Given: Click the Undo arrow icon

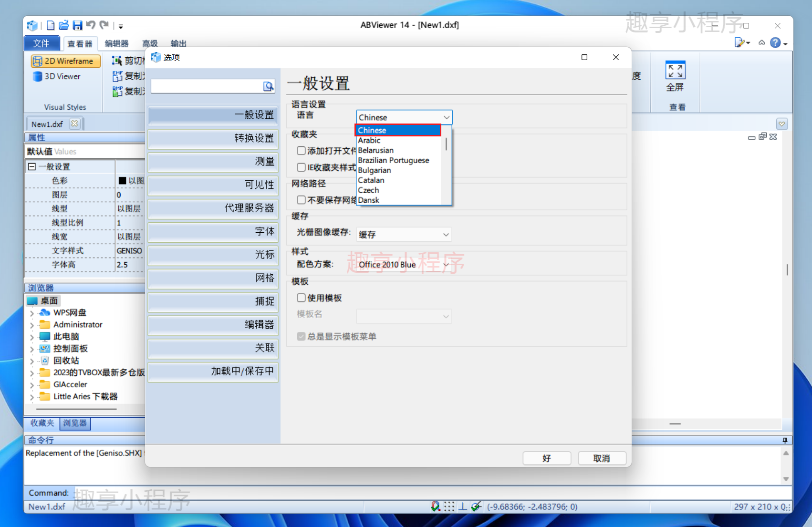Looking at the screenshot, I should pyautogui.click(x=91, y=25).
